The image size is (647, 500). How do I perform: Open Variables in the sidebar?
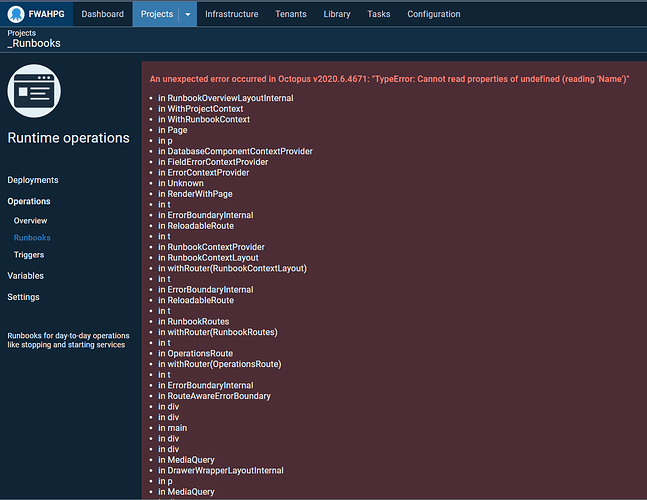[x=26, y=276]
